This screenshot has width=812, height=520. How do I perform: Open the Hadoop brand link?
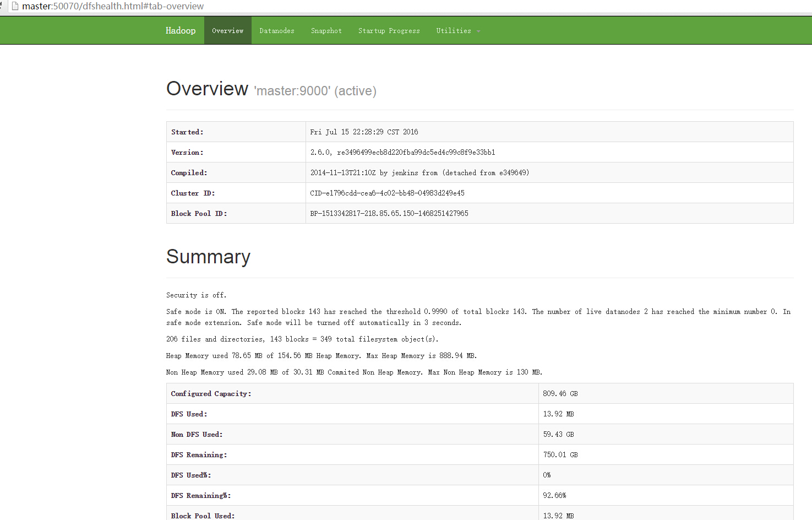(x=181, y=30)
